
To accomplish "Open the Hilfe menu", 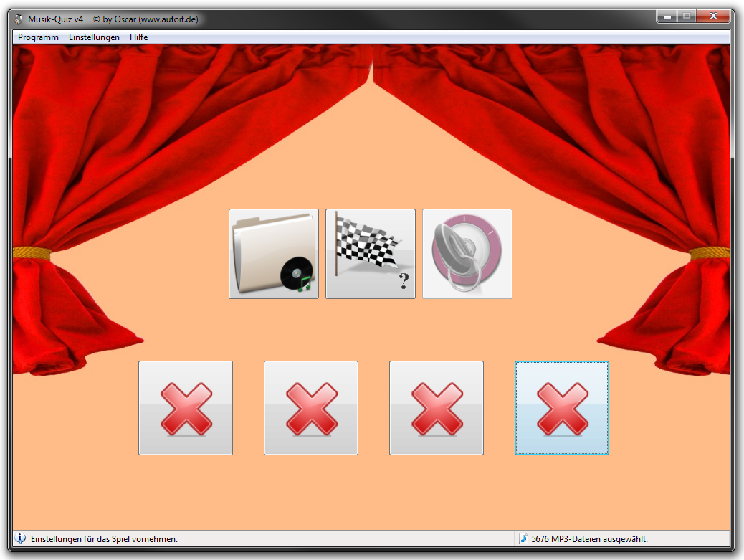I will [138, 37].
